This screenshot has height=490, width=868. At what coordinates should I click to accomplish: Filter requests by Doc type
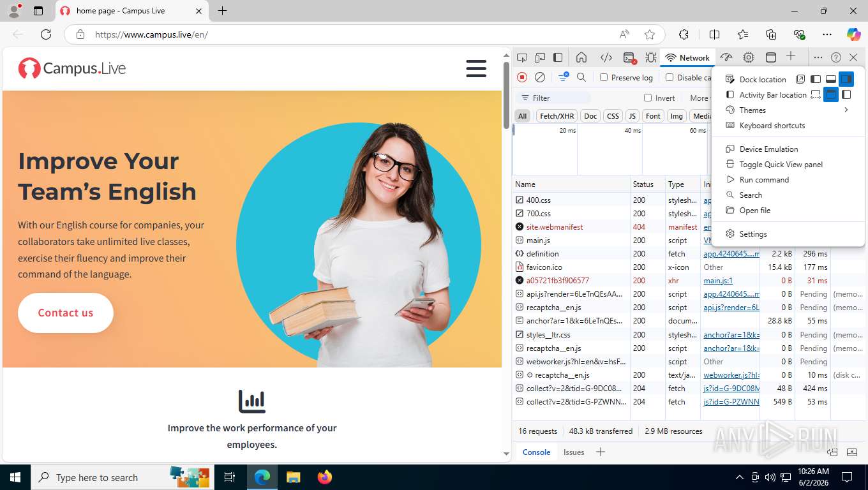tap(590, 115)
